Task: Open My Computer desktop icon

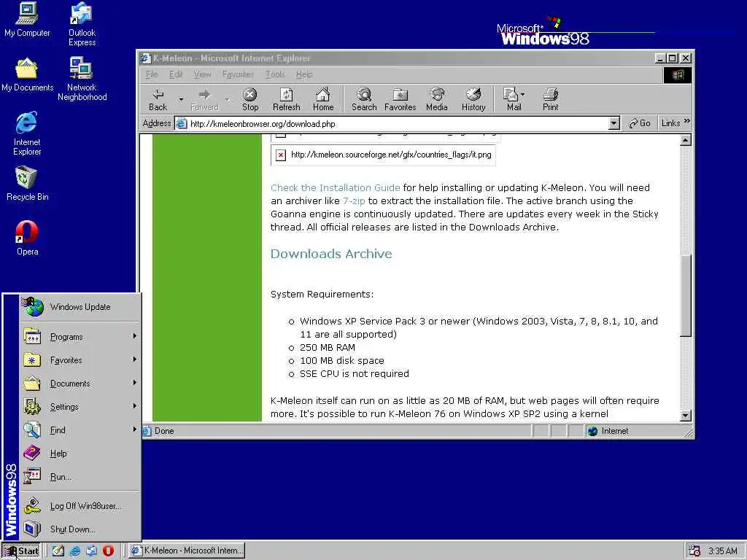Action: click(x=27, y=20)
